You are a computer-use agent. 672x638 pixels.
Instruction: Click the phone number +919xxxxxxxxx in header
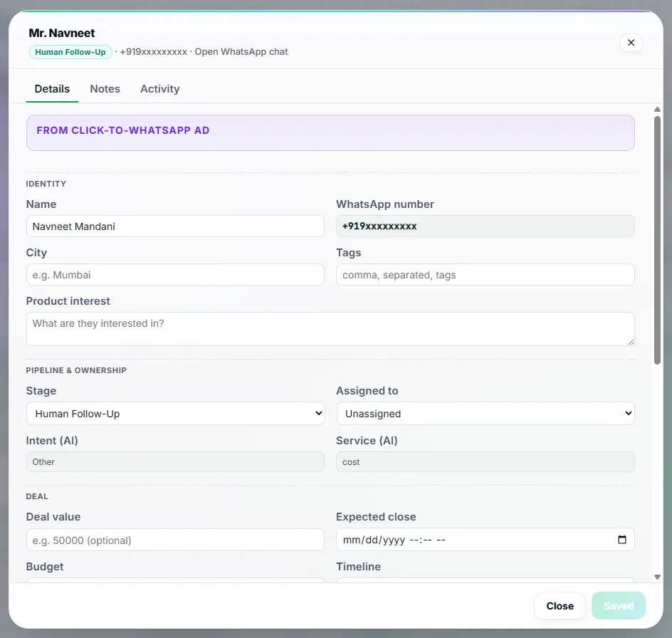(154, 52)
